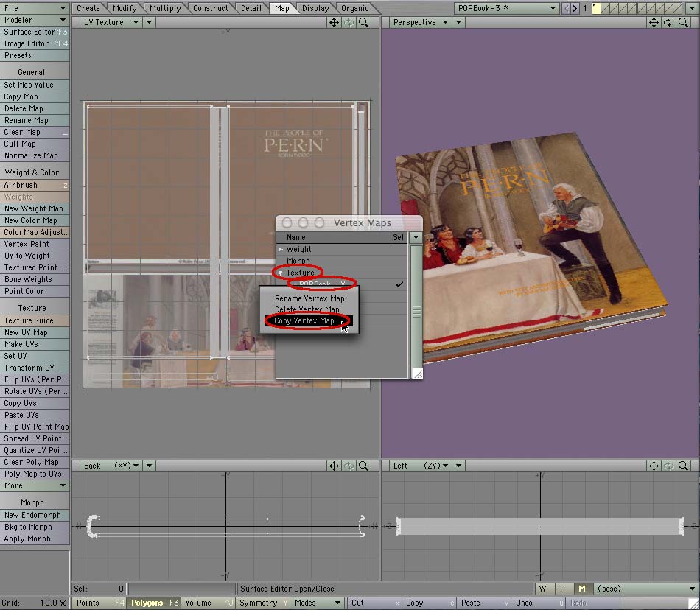Collapse the Texture group in Vertex Maps
Screen dimensions: 700x610
[x=280, y=273]
